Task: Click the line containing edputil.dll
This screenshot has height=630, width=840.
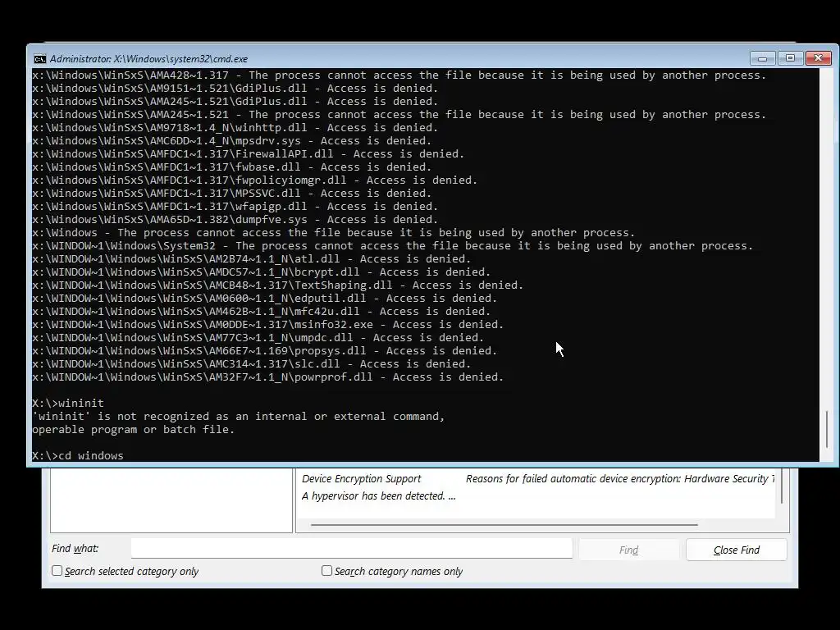Action: point(265,298)
